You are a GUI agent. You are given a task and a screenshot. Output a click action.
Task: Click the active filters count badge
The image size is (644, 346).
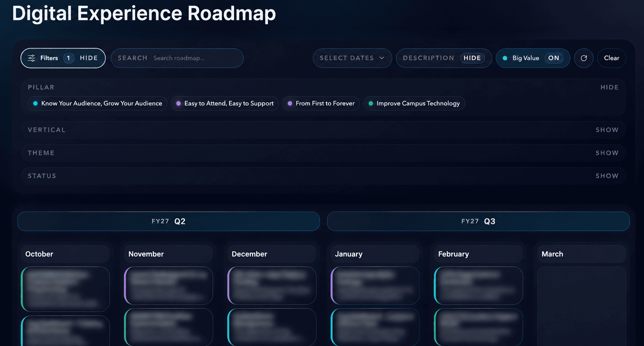coord(68,58)
